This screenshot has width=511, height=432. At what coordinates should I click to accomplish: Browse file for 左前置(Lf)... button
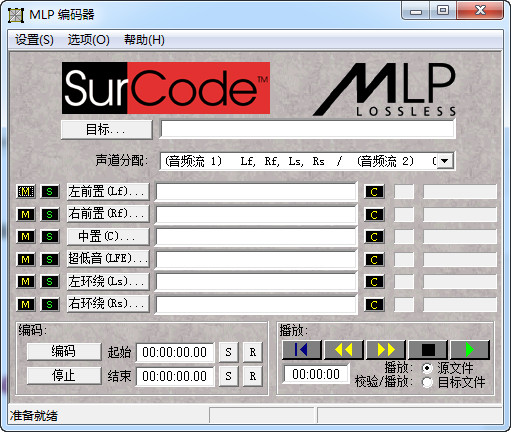[x=108, y=192]
